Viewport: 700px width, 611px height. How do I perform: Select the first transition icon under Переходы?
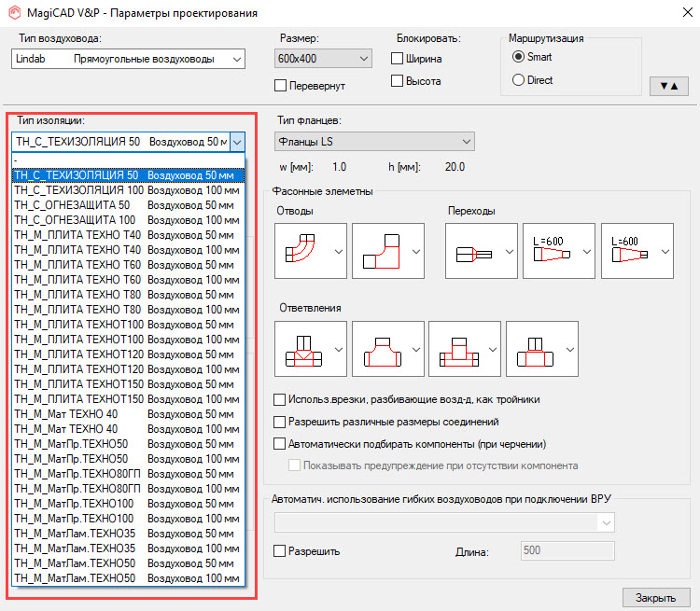click(472, 251)
